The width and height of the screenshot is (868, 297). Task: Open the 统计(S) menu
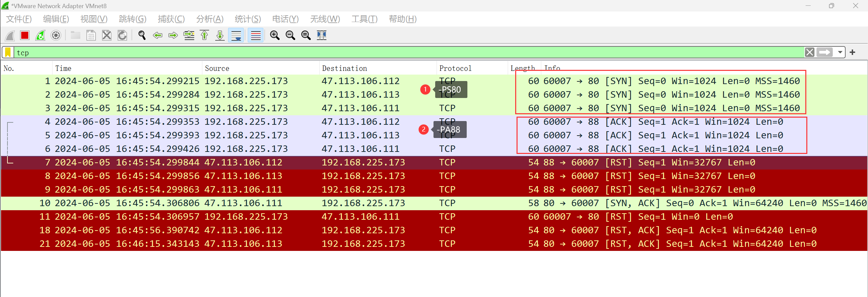tap(248, 19)
